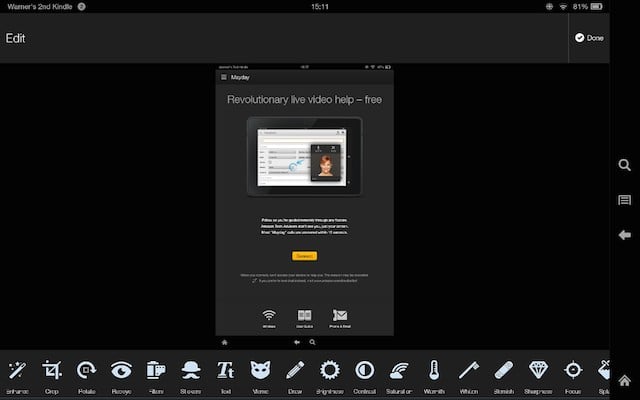Select the Draw pencil tool

point(295,377)
